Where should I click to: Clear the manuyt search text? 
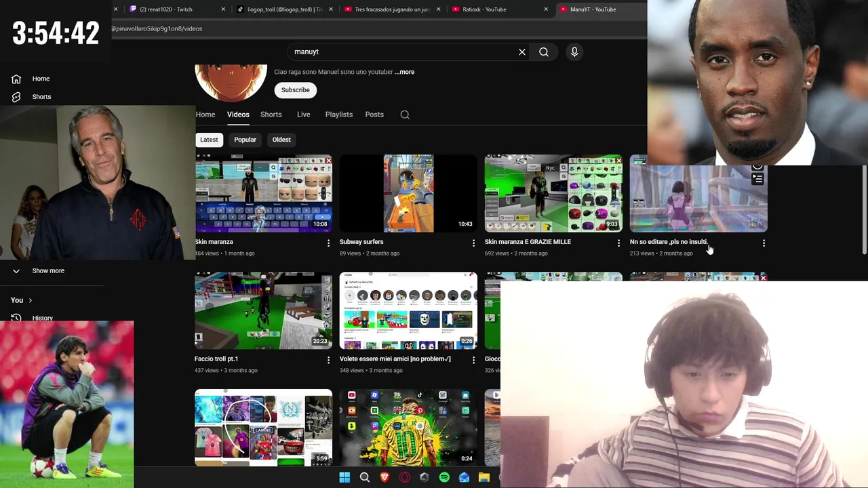tap(522, 52)
